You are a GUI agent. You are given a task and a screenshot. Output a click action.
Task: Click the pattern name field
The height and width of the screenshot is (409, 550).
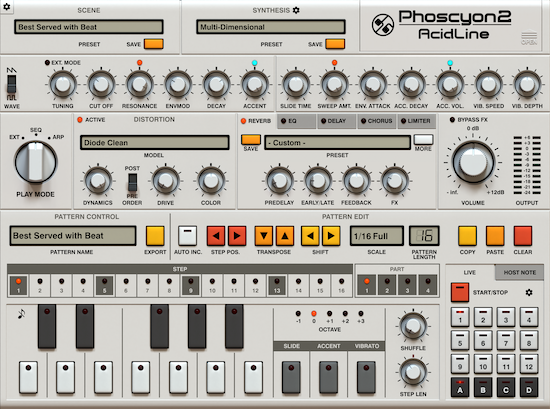73,236
